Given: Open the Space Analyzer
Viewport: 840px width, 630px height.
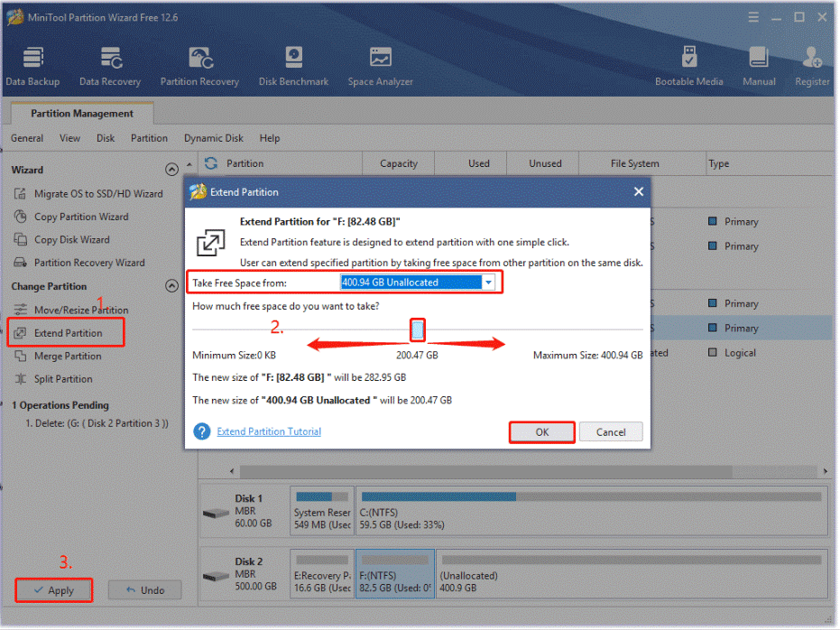Looking at the screenshot, I should (x=381, y=66).
